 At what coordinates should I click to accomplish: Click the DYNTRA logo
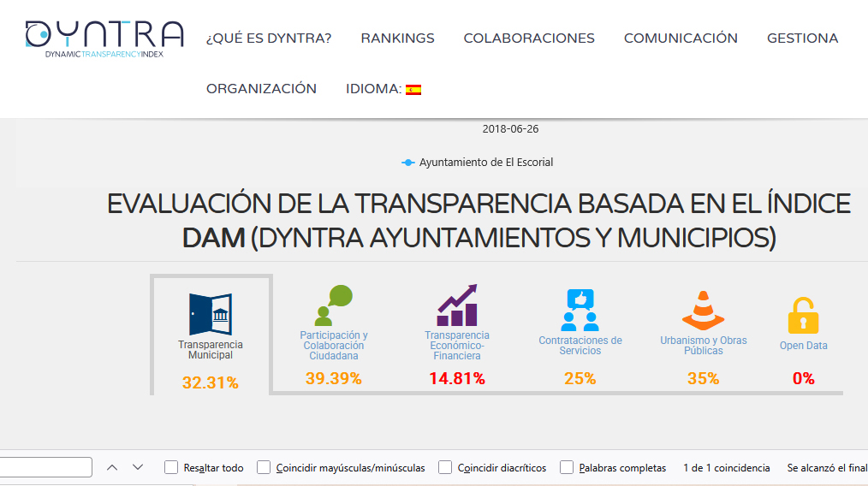104,39
